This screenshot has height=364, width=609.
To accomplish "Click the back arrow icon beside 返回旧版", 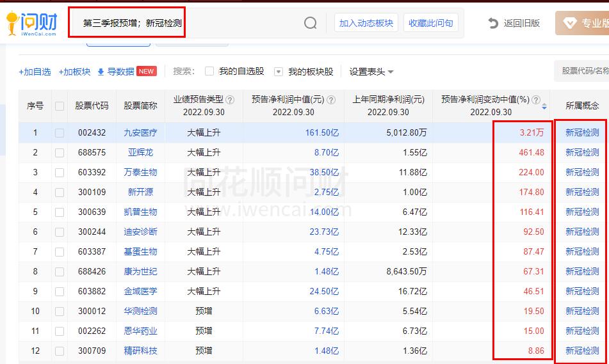I will tap(493, 23).
